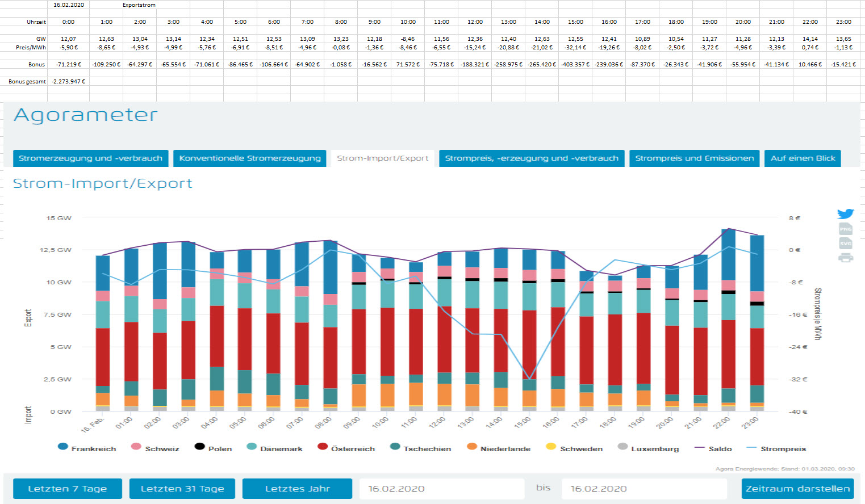Share the chart via the Twitter icon

pos(845,214)
